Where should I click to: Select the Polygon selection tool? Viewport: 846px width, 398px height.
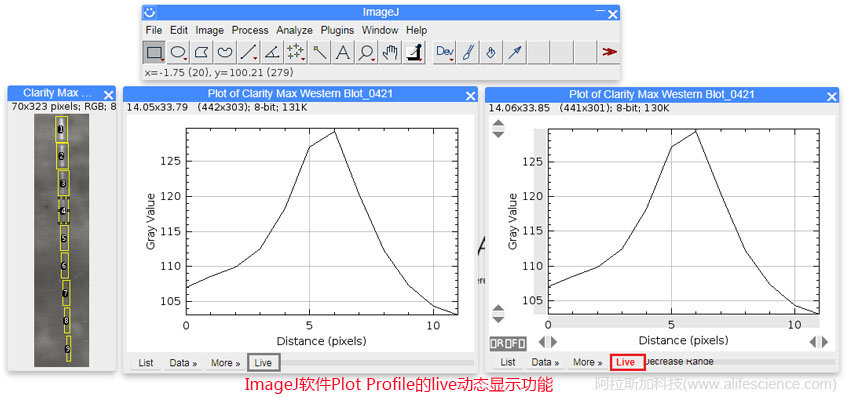[x=201, y=52]
